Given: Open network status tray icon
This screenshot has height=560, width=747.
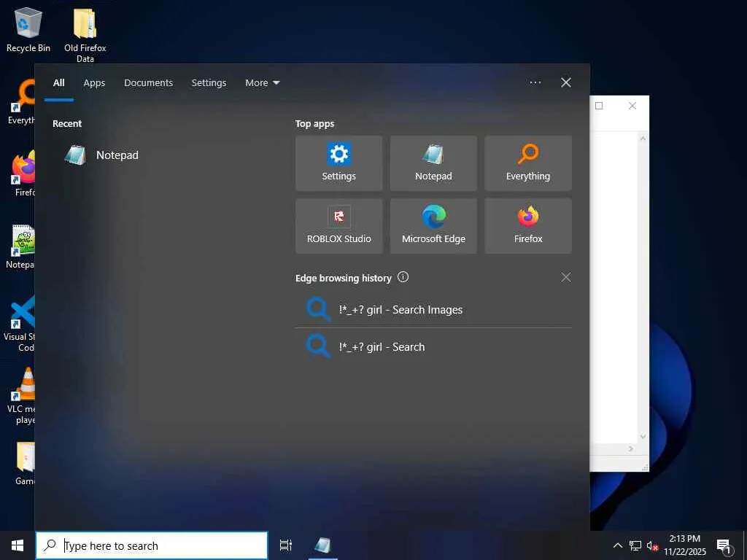Looking at the screenshot, I should 635,545.
